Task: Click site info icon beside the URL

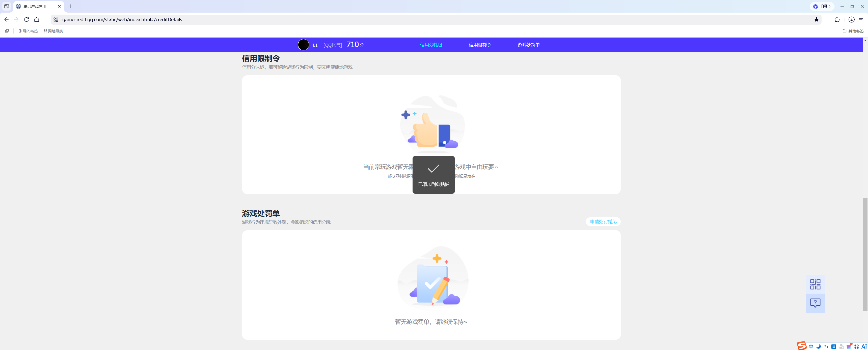Action: click(x=56, y=19)
